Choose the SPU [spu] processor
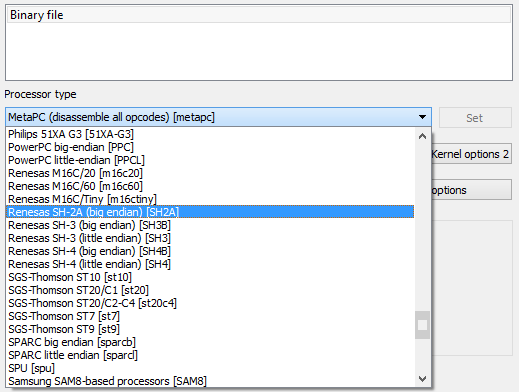This screenshot has height=392, width=519. pyautogui.click(x=210, y=368)
